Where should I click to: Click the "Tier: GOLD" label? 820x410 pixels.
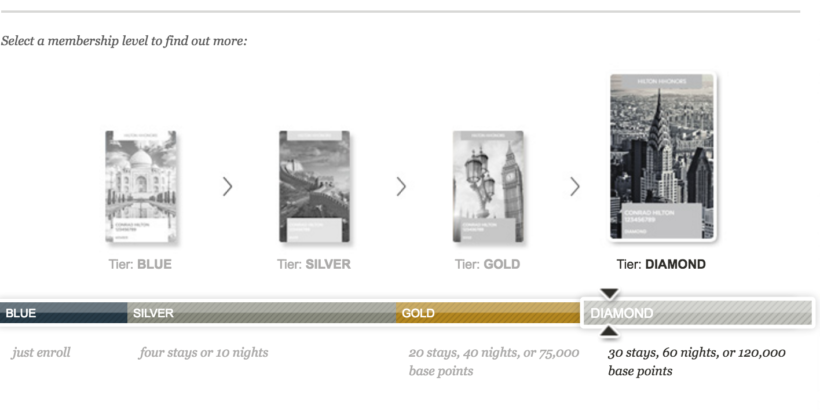click(x=487, y=265)
